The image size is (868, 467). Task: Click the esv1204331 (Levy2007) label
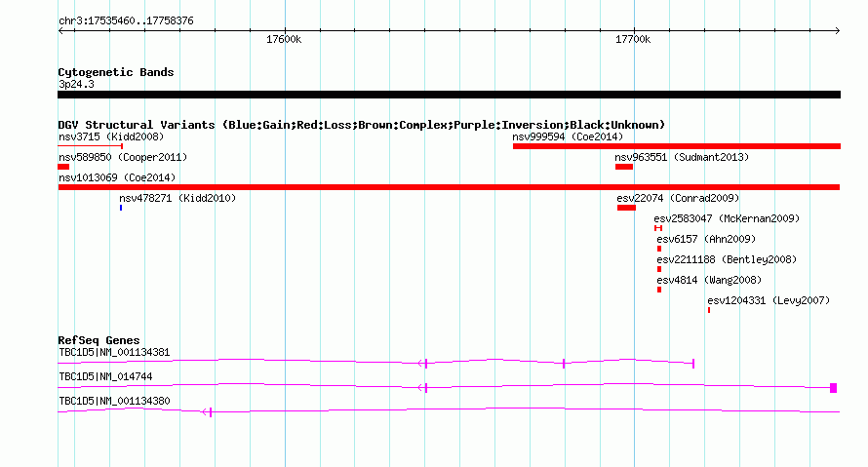click(x=769, y=300)
